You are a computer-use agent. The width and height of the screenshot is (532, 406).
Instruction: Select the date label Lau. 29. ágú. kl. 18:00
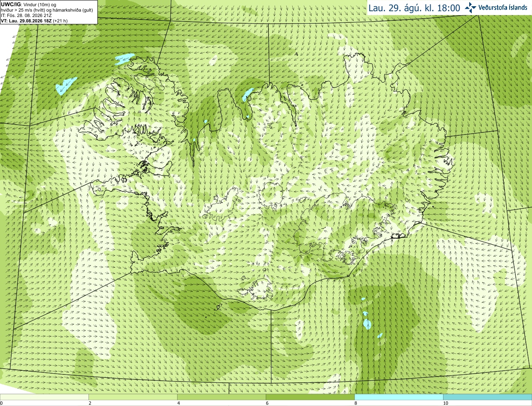[x=414, y=8]
